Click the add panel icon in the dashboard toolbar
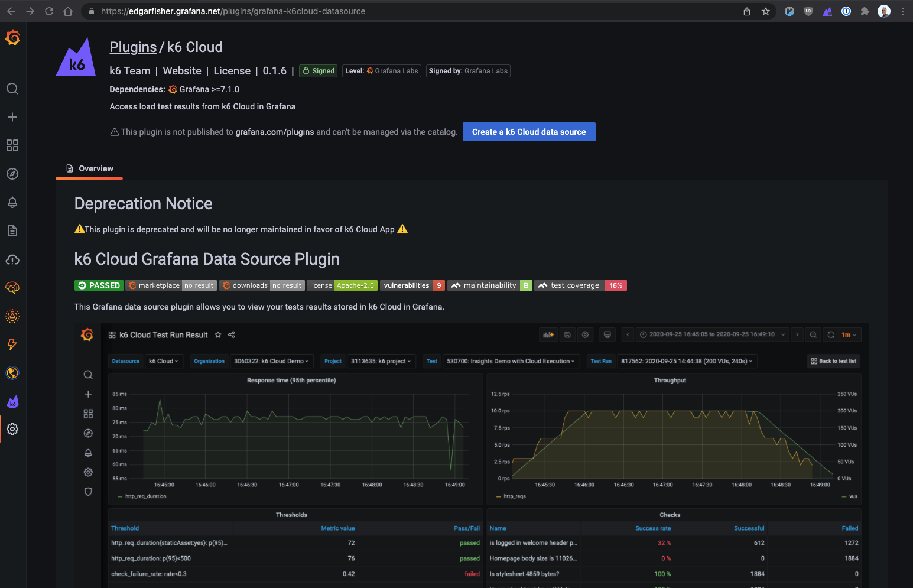Image resolution: width=913 pixels, height=588 pixels. pos(548,334)
